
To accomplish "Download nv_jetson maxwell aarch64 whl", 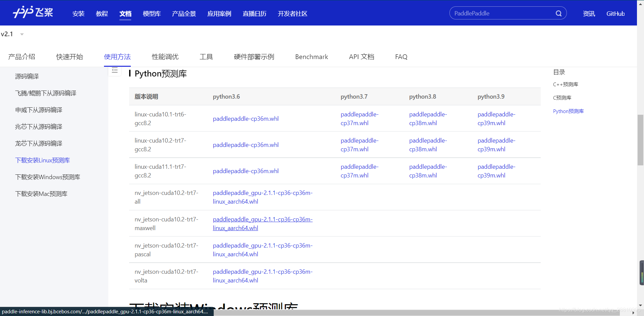I will pos(263,224).
